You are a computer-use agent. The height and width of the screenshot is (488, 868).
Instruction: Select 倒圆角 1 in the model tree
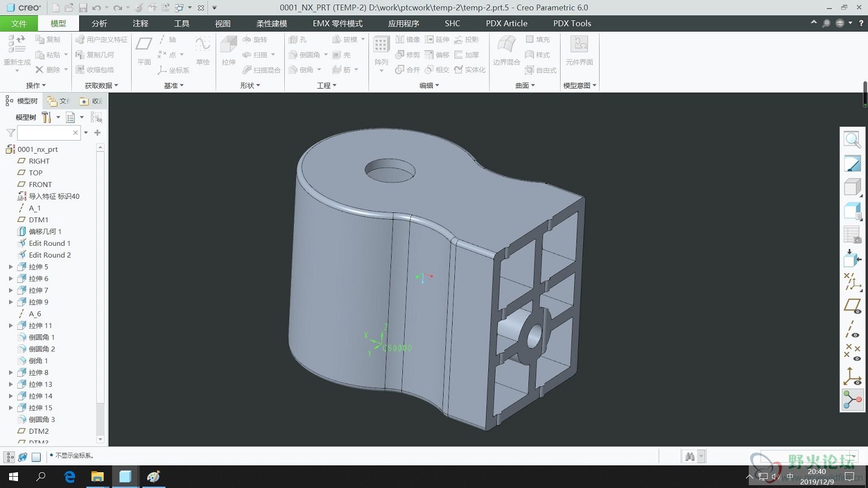click(x=41, y=337)
